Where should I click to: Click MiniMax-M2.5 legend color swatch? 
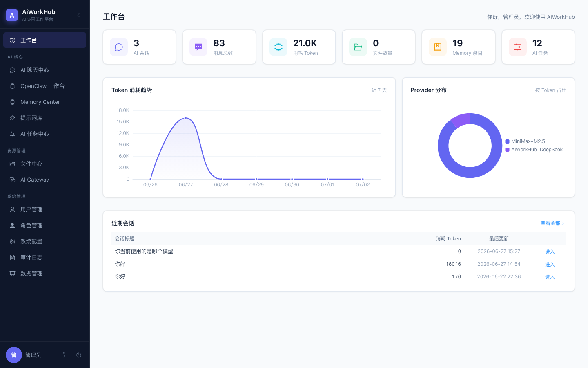point(508,141)
